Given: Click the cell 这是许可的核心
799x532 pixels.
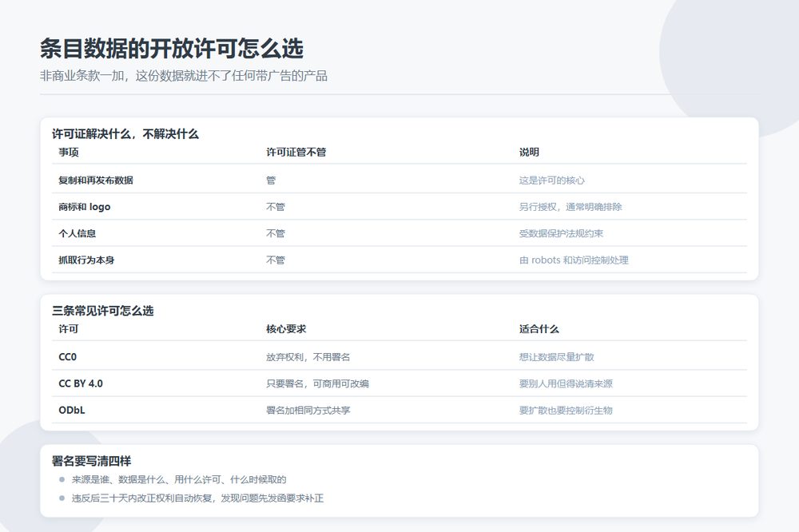Looking at the screenshot, I should [552, 180].
